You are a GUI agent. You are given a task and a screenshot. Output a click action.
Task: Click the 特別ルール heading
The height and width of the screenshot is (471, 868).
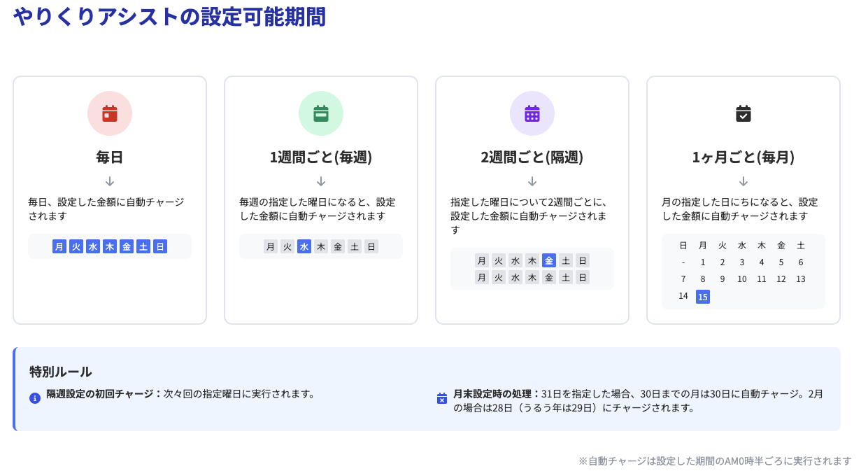point(61,372)
